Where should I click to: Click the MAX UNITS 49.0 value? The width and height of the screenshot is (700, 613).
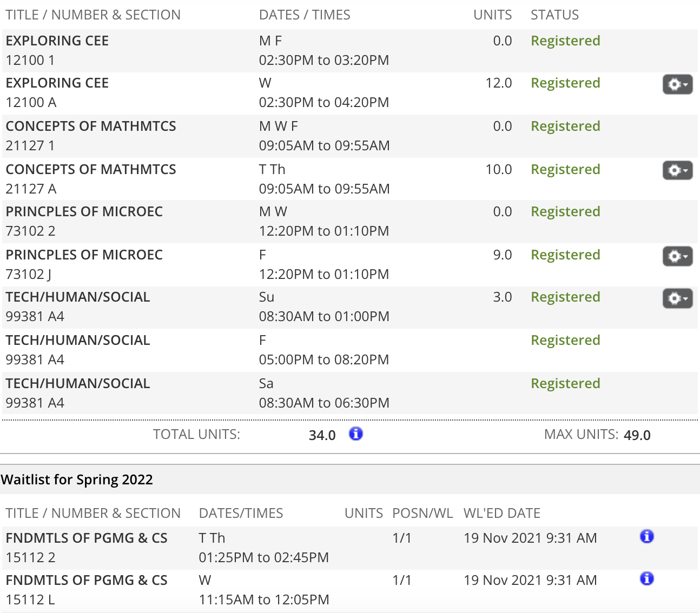pyautogui.click(x=637, y=435)
